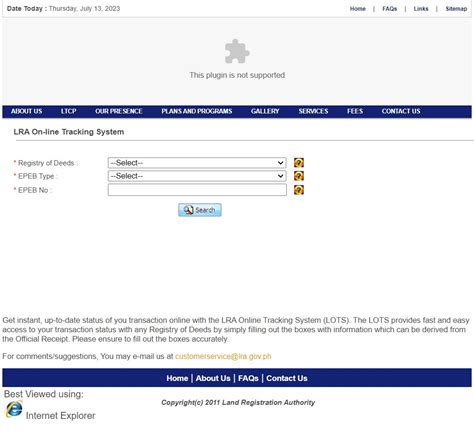Click help icon next to Registry of Deeds

pos(299,163)
